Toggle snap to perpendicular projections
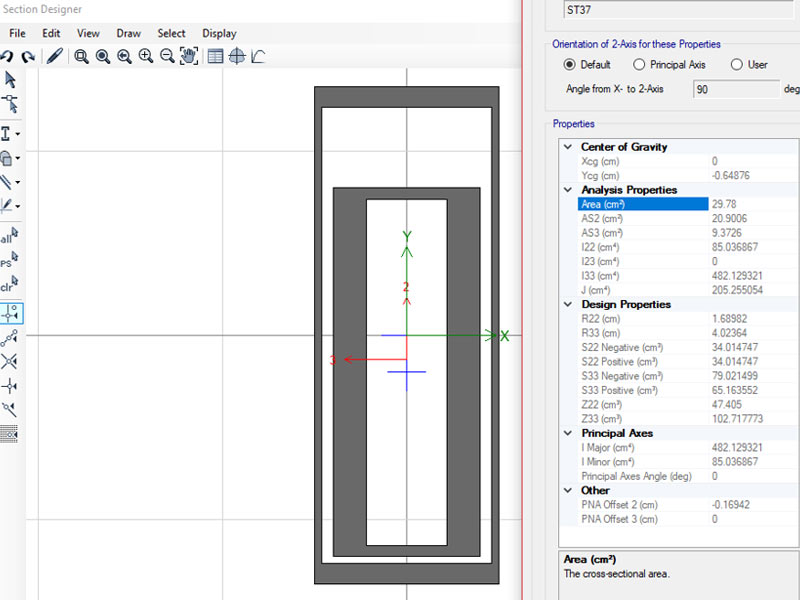 click(9, 386)
